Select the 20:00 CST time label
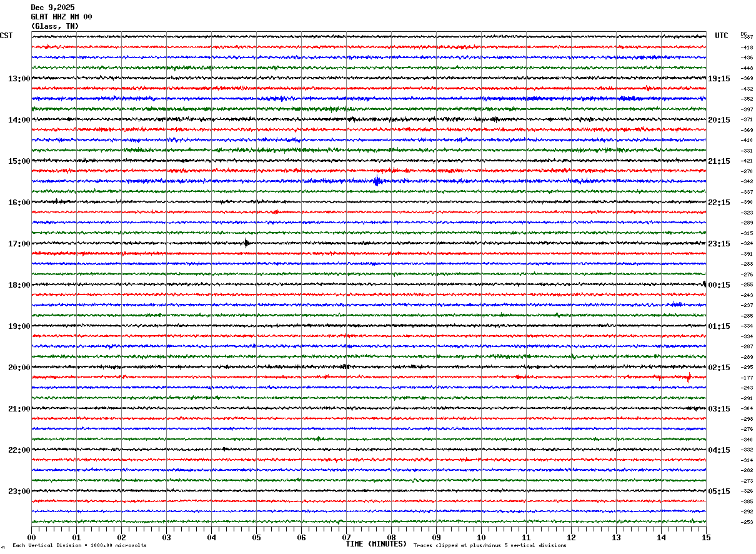 coord(19,368)
